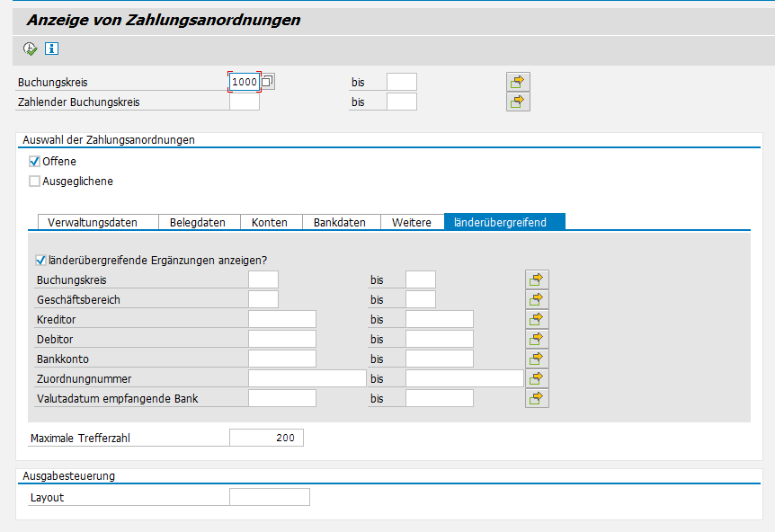Viewport: 775px width, 532px height.
Task: Open multiple selection for Zahlender Buchungskreis
Action: (x=518, y=102)
